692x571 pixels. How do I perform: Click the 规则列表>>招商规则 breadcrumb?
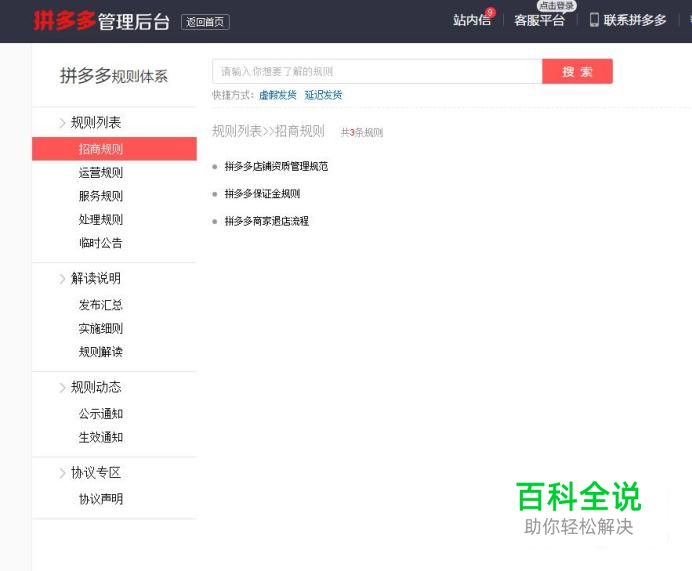pyautogui.click(x=268, y=131)
